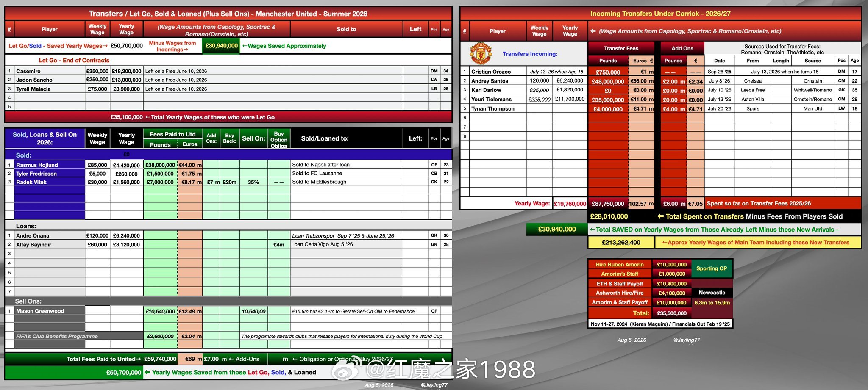Click the @Jayling77 credit under the right table
The image size is (868, 390).
point(687,340)
